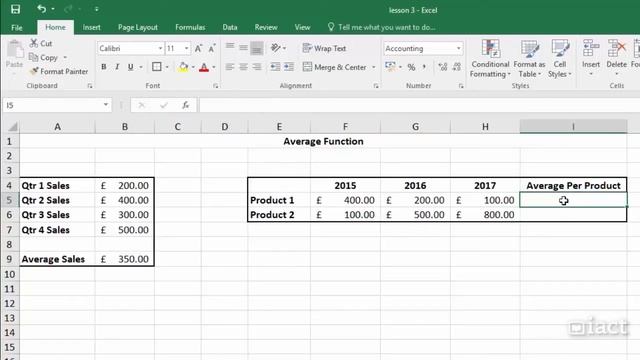Image resolution: width=640 pixels, height=360 pixels.
Task: Apply the red Font Color
Action: click(204, 67)
